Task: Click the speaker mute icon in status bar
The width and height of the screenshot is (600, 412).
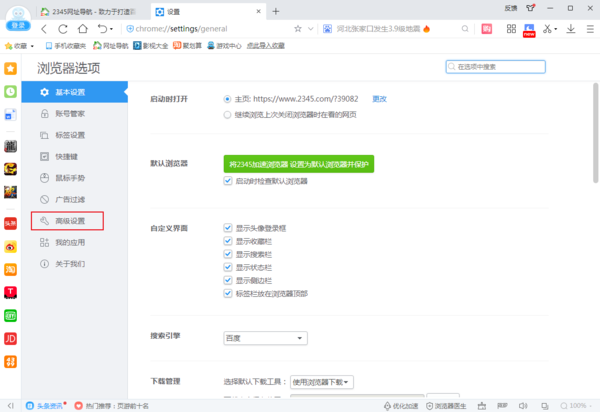Action: [x=523, y=406]
